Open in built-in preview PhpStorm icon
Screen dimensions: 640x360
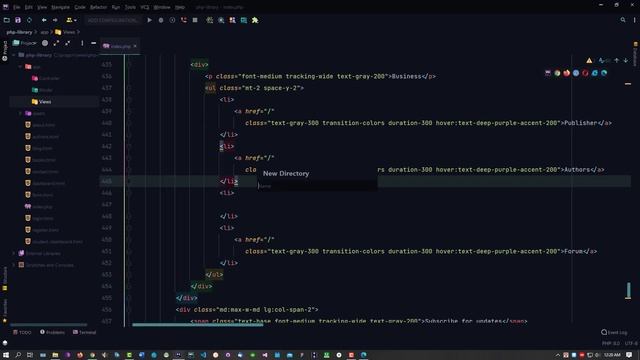tap(548, 73)
